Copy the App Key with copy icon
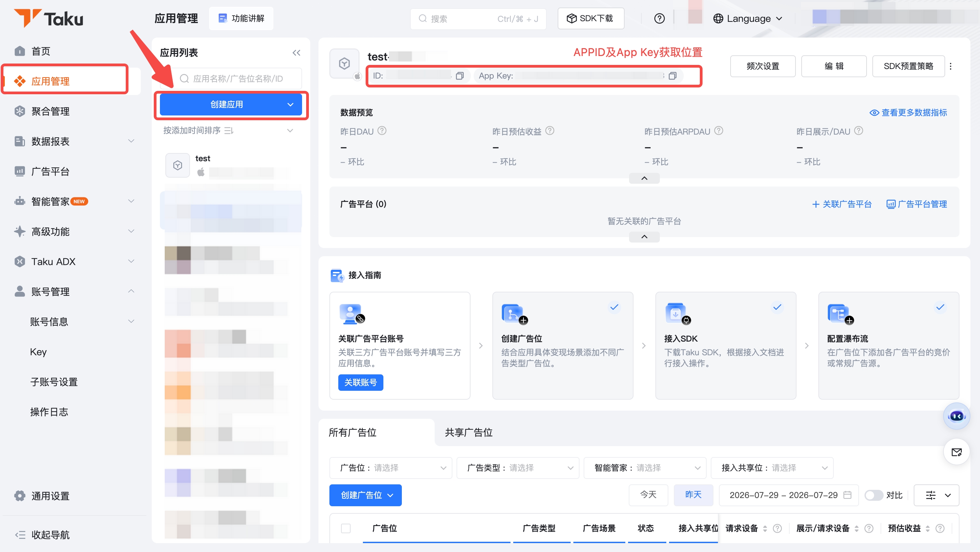 (672, 76)
